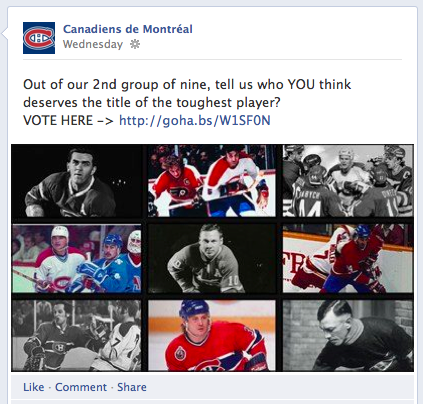Share the Canadiens post

pyautogui.click(x=132, y=387)
